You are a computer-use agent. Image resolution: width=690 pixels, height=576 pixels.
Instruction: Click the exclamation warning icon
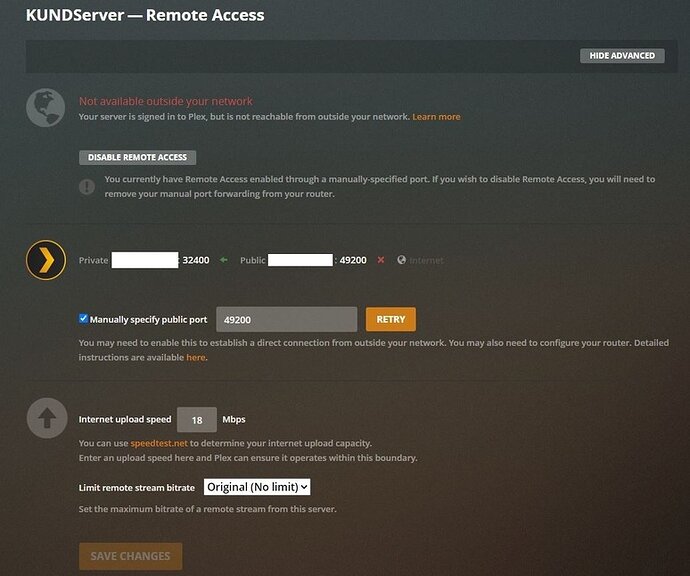pyautogui.click(x=87, y=187)
